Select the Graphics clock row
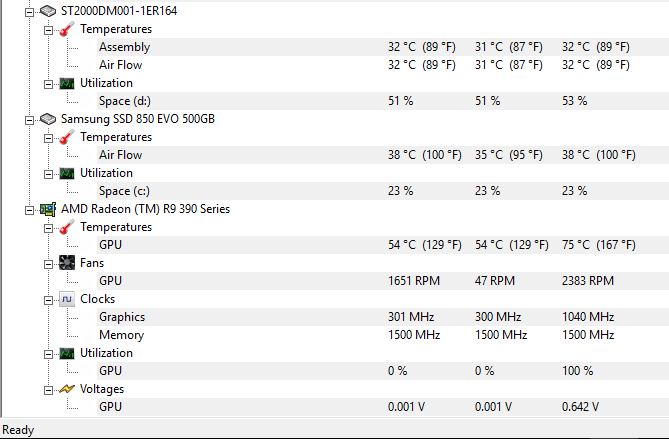This screenshot has width=669, height=439. click(x=121, y=317)
